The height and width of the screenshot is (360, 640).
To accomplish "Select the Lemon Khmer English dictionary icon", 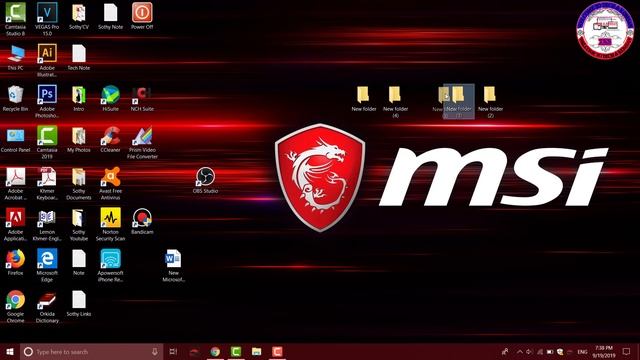I will (x=47, y=218).
